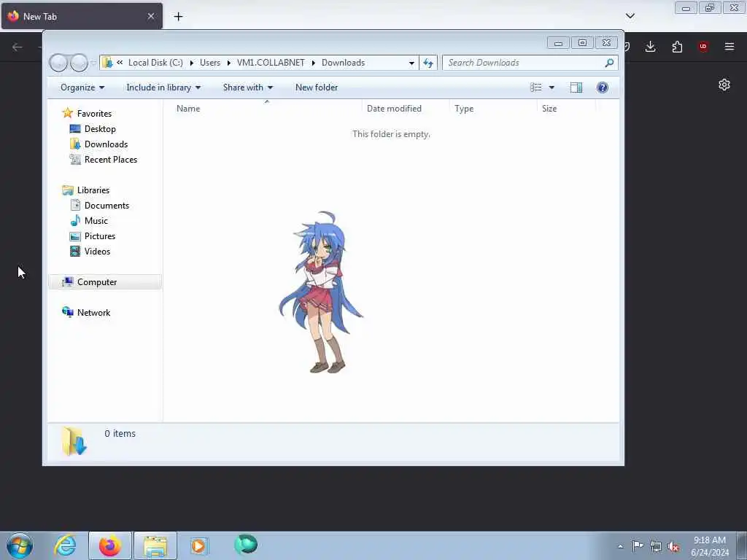Change the view using the view icon
This screenshot has height=560, width=747.
pyautogui.click(x=536, y=87)
